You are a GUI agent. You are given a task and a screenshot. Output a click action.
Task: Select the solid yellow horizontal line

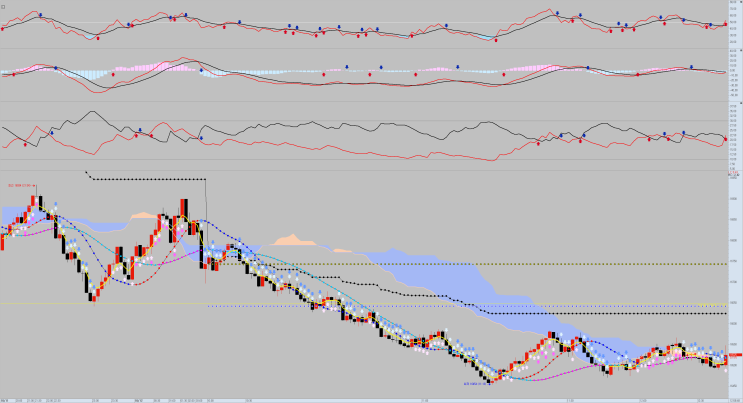point(363,303)
